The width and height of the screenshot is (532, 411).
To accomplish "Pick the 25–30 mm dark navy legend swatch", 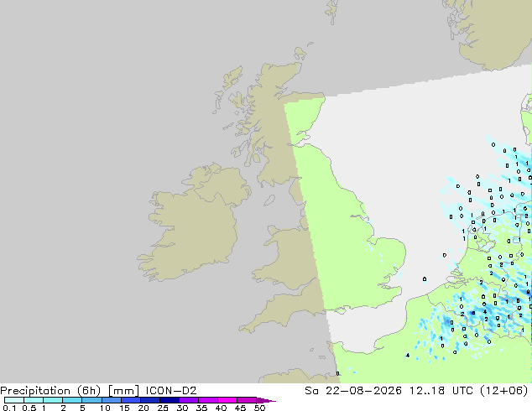I will 170,400.
